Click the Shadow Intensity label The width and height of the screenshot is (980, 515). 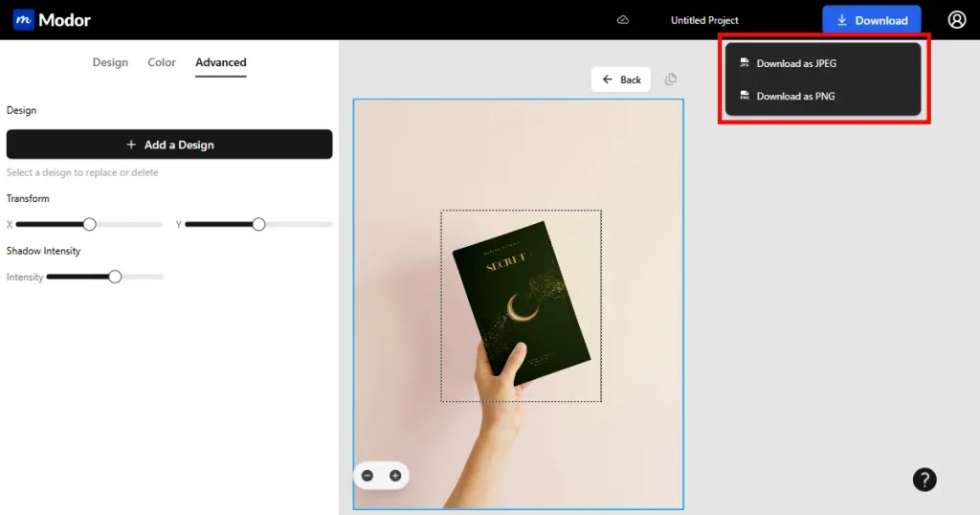pos(43,251)
